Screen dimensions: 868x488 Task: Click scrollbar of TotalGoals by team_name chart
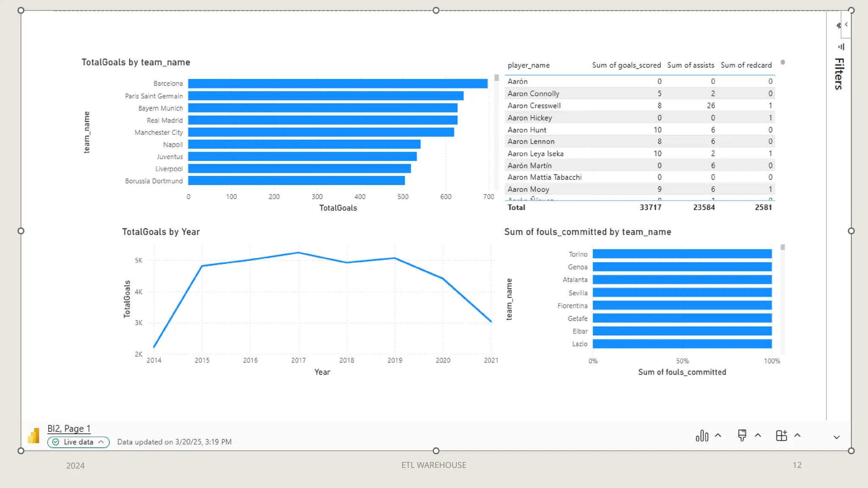496,78
